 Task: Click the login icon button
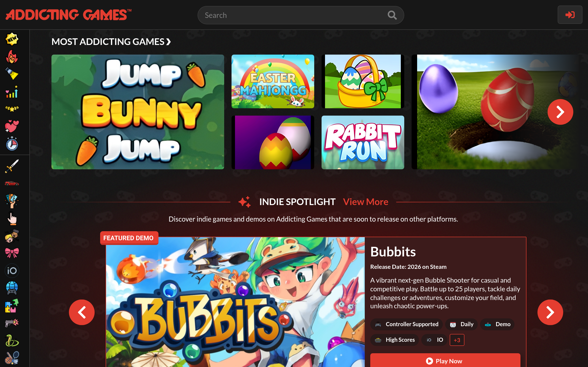570,15
